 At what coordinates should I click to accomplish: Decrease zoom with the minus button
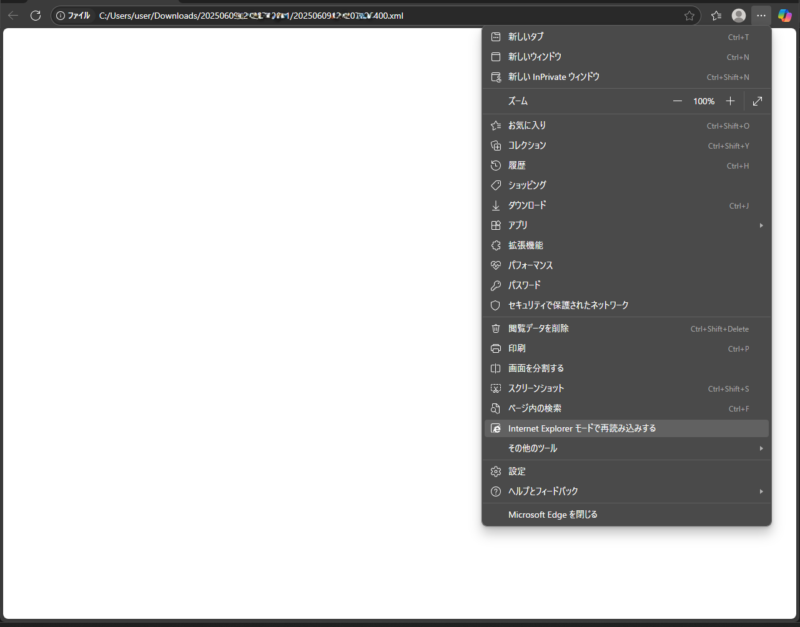[677, 101]
